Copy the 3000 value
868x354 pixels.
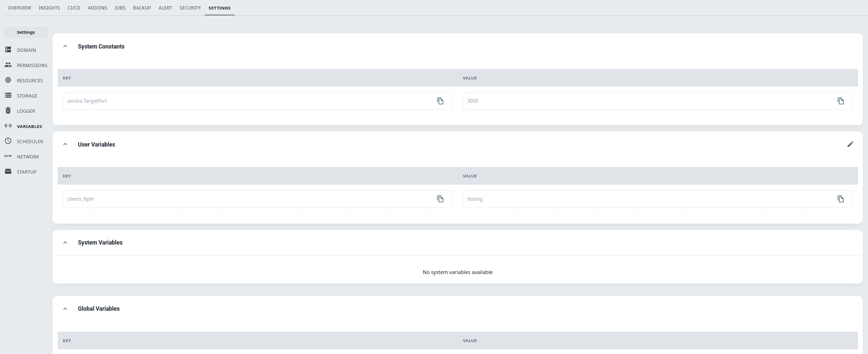tap(841, 101)
